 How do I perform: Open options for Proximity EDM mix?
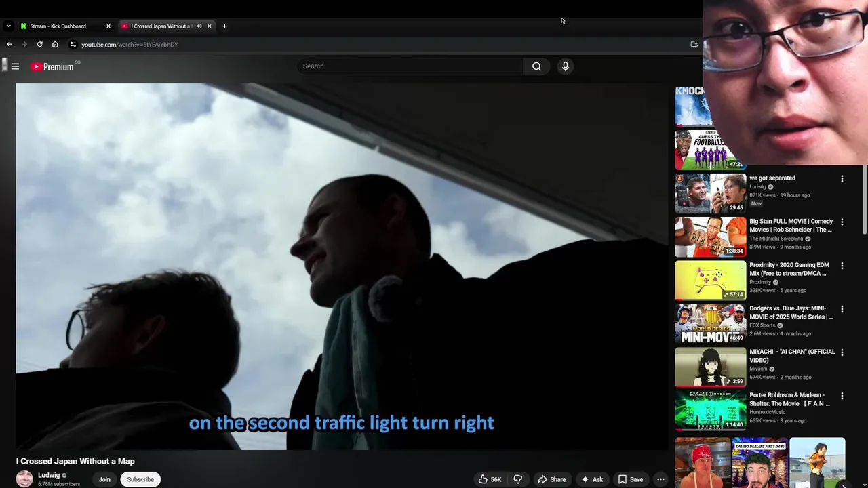coord(842,266)
